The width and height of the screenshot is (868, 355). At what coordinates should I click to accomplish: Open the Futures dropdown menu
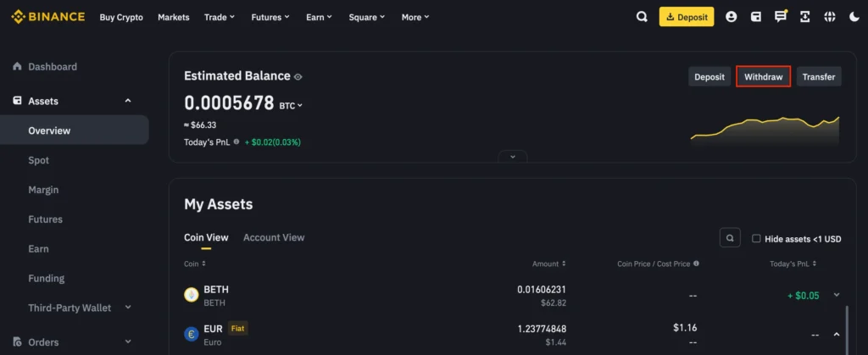pyautogui.click(x=270, y=17)
